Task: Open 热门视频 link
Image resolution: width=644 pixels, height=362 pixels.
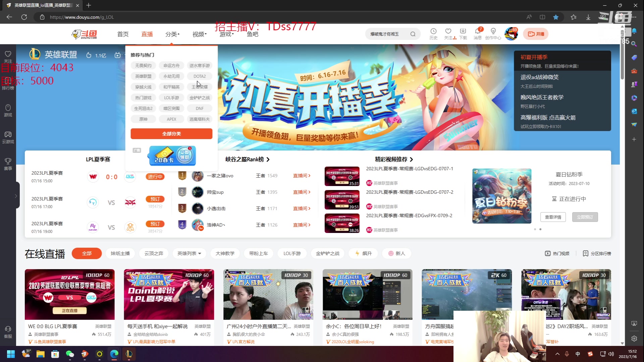Action: [x=557, y=253]
